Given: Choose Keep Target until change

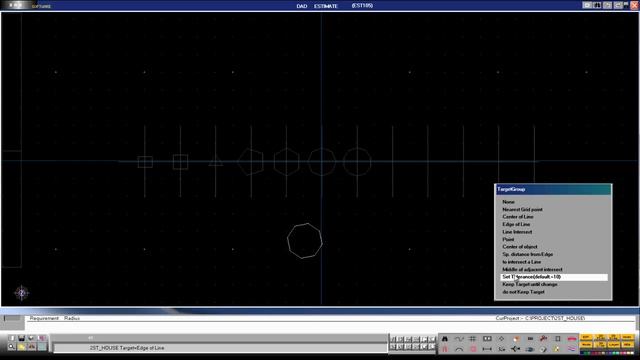Looking at the screenshot, I should (x=529, y=284).
